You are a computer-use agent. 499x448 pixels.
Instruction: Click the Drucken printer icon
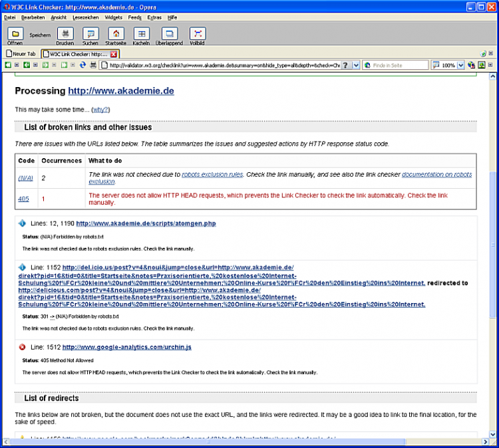(x=65, y=34)
